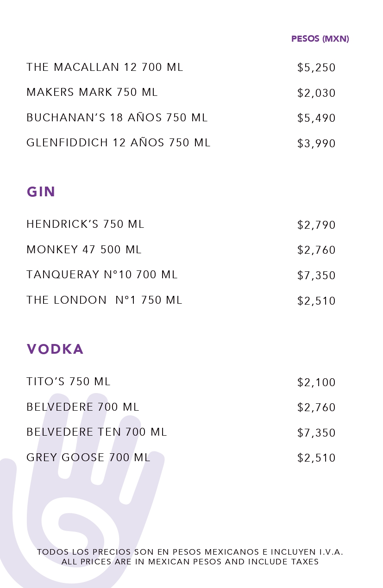This screenshot has height=588, width=383.
Task: Click the PESOS (MXN) column header
Action: [320, 39]
